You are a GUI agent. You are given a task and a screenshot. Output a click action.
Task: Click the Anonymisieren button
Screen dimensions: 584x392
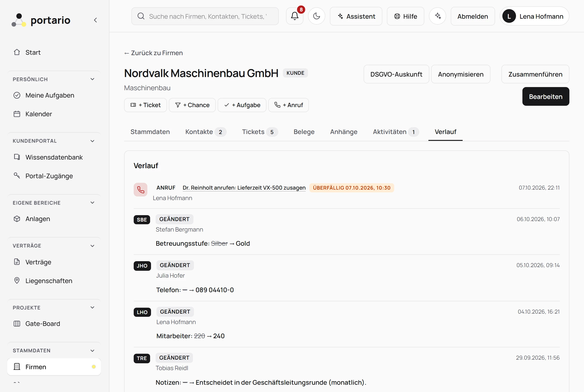point(460,74)
